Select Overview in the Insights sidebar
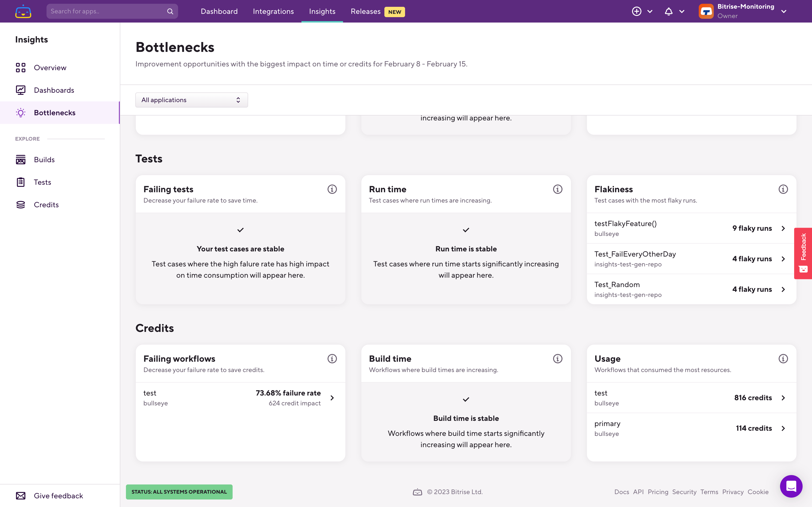The height and width of the screenshot is (507, 812). point(50,67)
